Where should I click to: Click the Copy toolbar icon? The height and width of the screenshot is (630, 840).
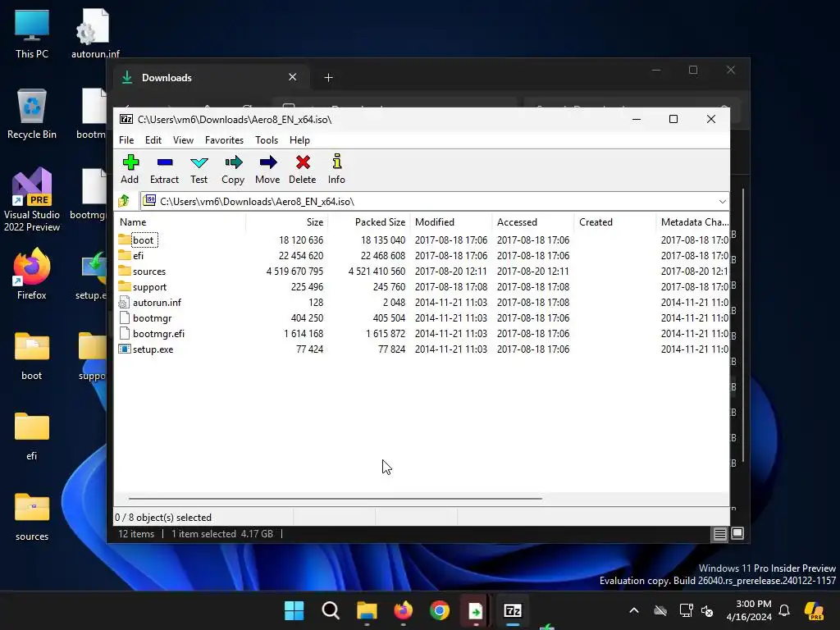(233, 169)
